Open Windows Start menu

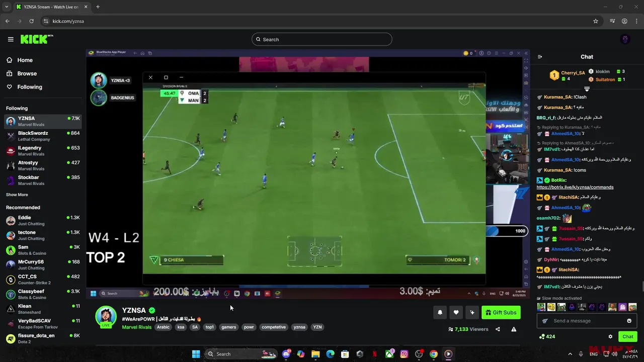pos(196,354)
